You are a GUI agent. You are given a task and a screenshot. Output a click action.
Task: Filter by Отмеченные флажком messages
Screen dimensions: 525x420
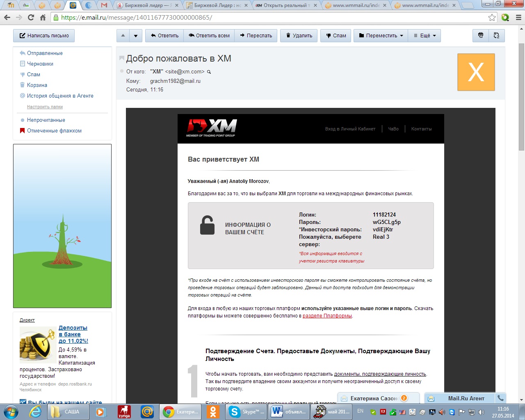pyautogui.click(x=54, y=131)
